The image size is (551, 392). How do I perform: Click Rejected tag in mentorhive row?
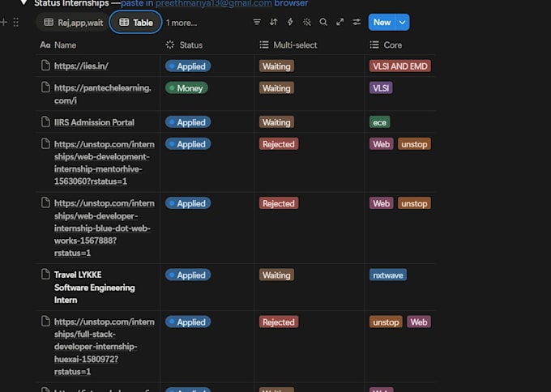(x=279, y=144)
